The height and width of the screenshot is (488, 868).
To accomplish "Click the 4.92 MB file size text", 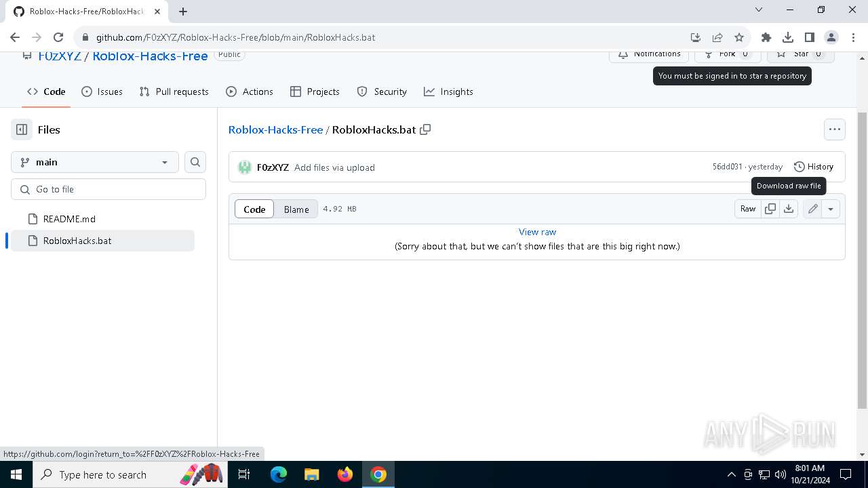I will pyautogui.click(x=340, y=209).
